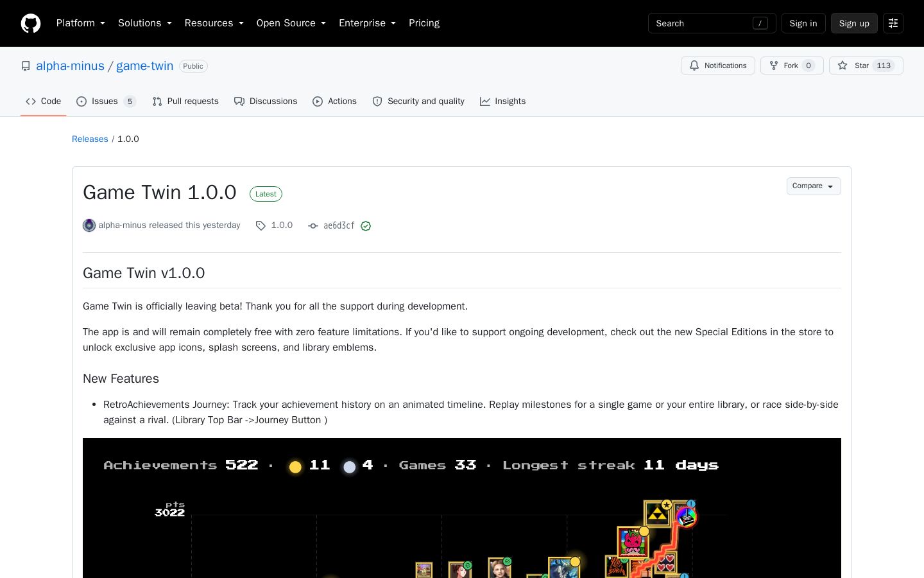The height and width of the screenshot is (578, 924).
Task: Open the Security and quality tab
Action: click(418, 101)
